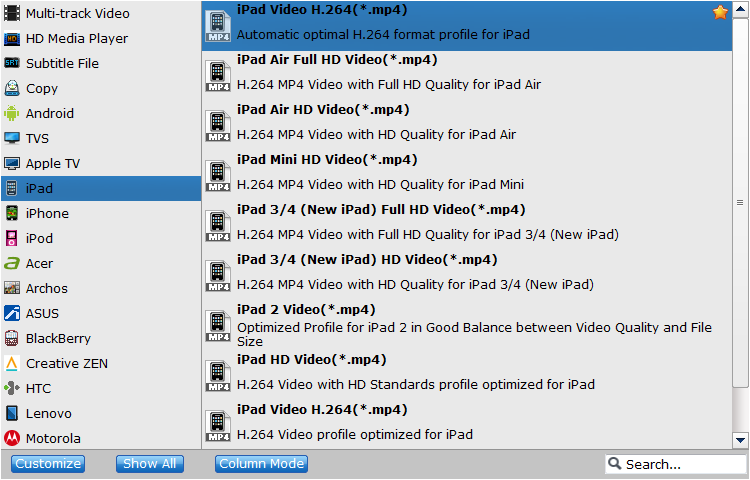Click the MP4 icon for iPad Mini HD Video
The width and height of the screenshot is (750, 480).
tap(218, 175)
